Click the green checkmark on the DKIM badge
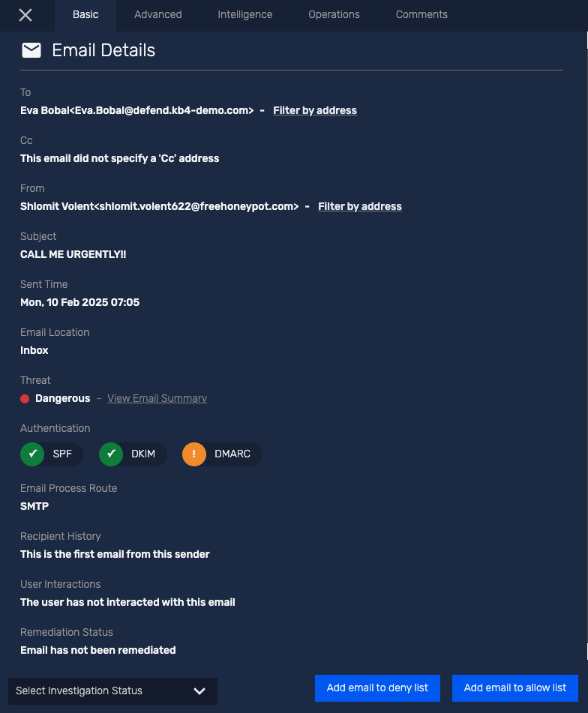Screen dimensions: 588x713 click(110, 454)
